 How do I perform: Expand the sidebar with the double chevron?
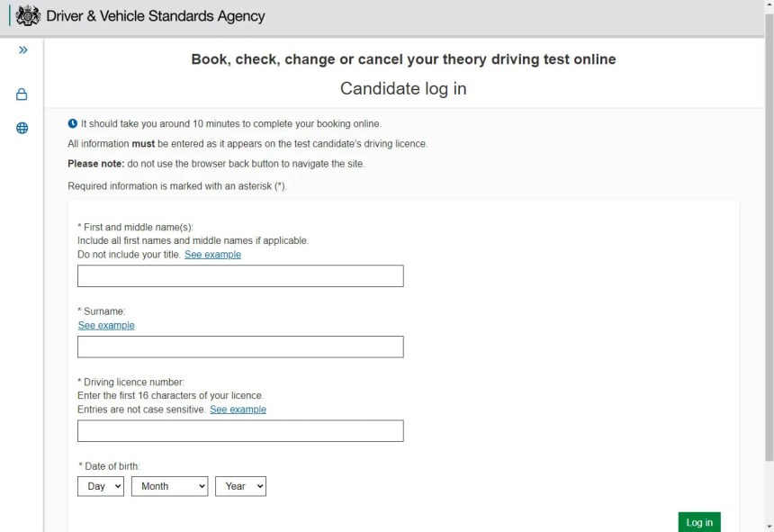point(22,50)
